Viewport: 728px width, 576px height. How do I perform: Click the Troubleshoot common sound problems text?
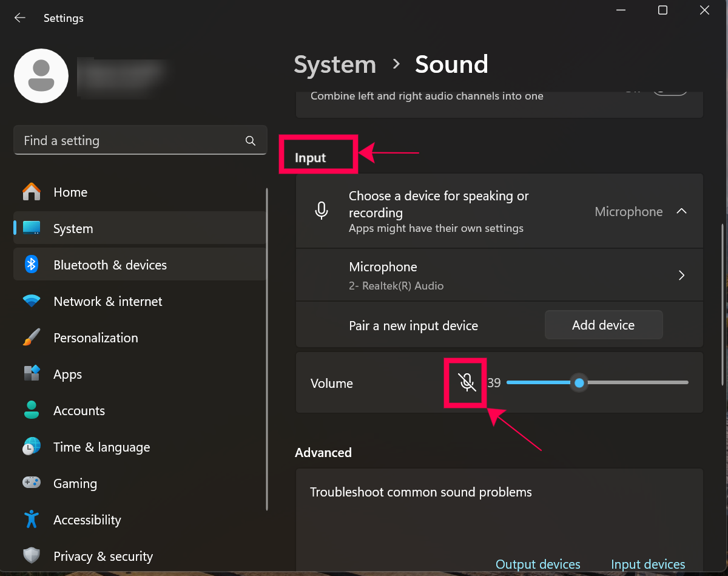(421, 492)
